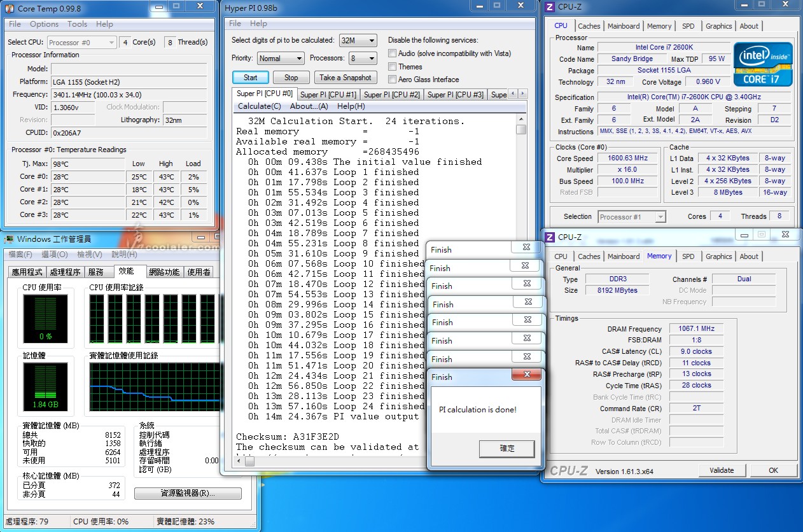Image resolution: width=803 pixels, height=532 pixels.
Task: Toggle the Aero Glass Interface checkbox
Action: pos(393,80)
